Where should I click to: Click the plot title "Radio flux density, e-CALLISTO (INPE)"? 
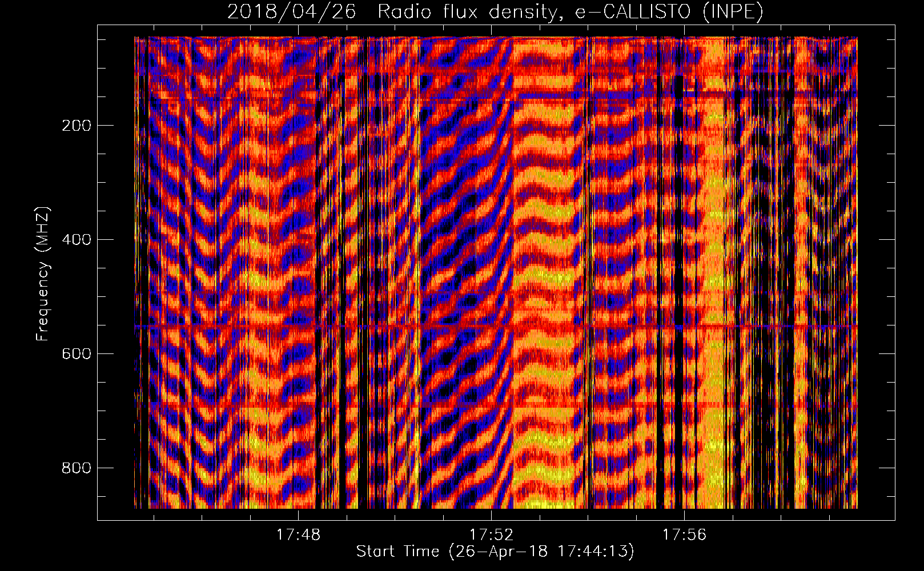point(571,11)
